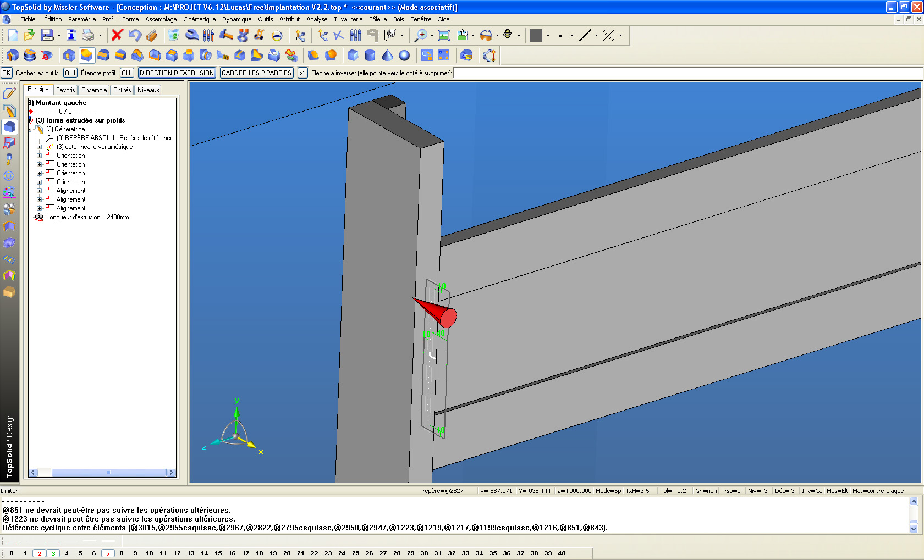Open the sketch pencil context in the left sidebar
Viewport: 924px width, 560px height.
9,94
